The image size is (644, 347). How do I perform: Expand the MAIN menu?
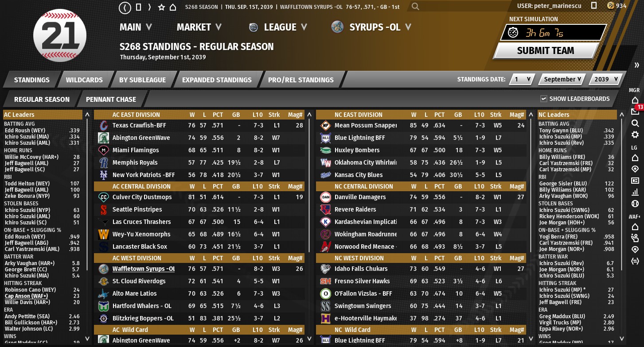(x=136, y=27)
